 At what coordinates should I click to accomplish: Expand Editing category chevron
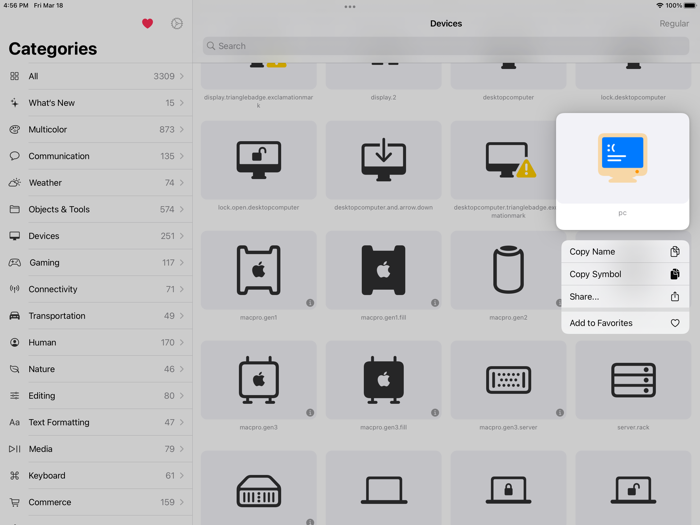pyautogui.click(x=182, y=396)
